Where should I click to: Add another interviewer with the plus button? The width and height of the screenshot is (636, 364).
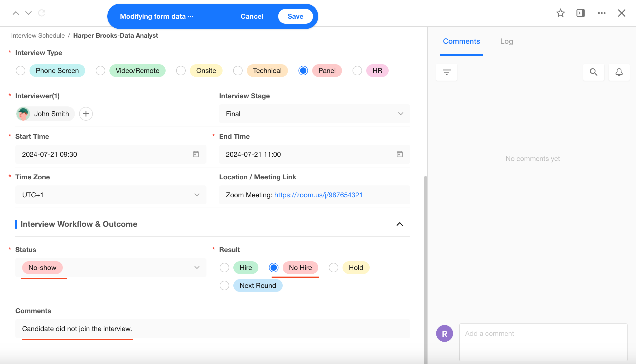[86, 114]
